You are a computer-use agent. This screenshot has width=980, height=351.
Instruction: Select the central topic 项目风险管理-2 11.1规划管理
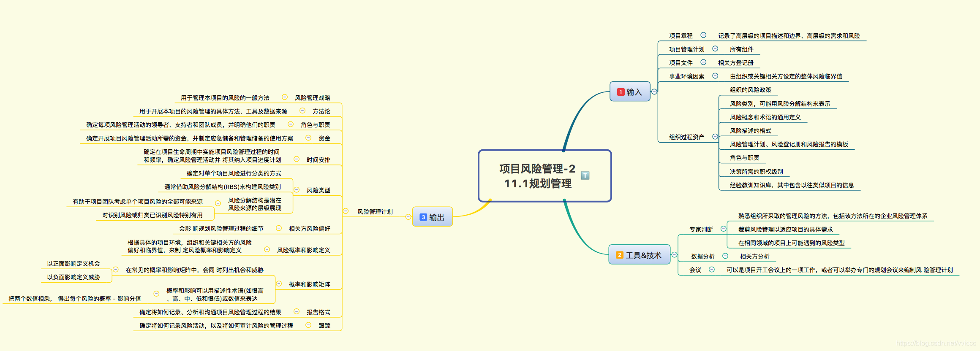coord(545,176)
